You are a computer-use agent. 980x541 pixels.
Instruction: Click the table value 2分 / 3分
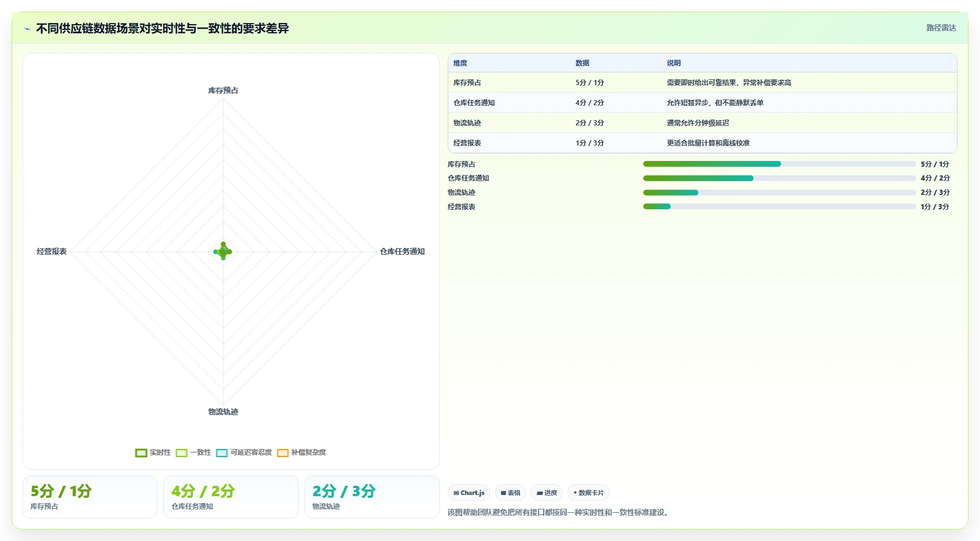tap(590, 123)
